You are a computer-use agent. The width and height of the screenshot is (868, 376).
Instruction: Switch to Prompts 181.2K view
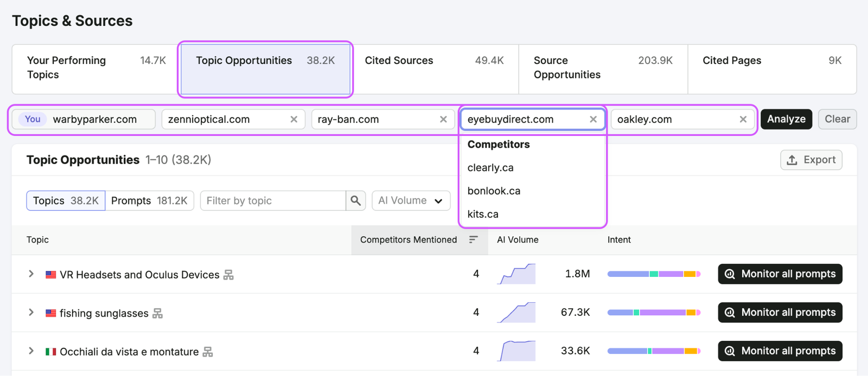pos(149,200)
